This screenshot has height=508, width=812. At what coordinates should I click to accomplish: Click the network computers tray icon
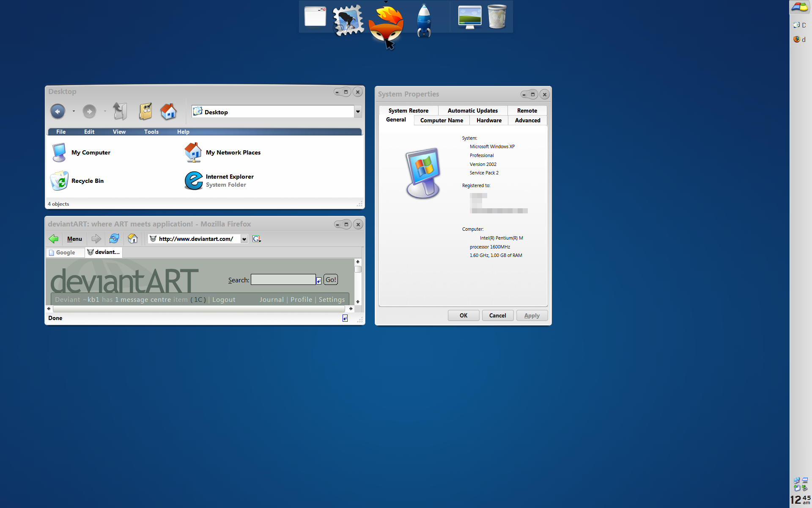[797, 480]
